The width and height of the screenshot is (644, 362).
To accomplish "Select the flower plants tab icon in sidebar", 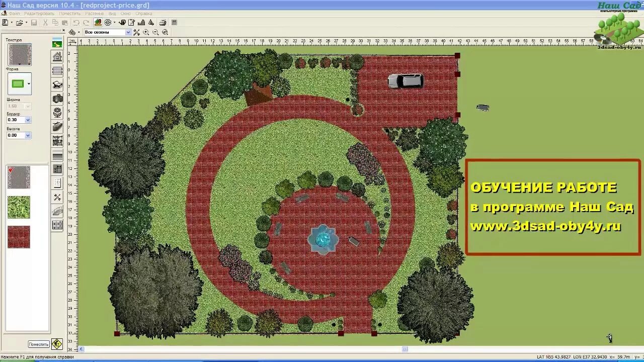I will click(x=57, y=112).
